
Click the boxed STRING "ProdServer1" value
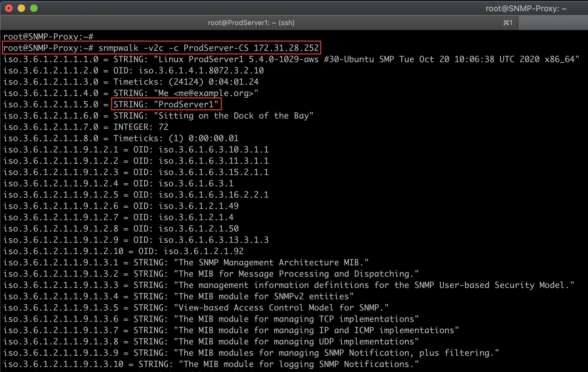[166, 104]
